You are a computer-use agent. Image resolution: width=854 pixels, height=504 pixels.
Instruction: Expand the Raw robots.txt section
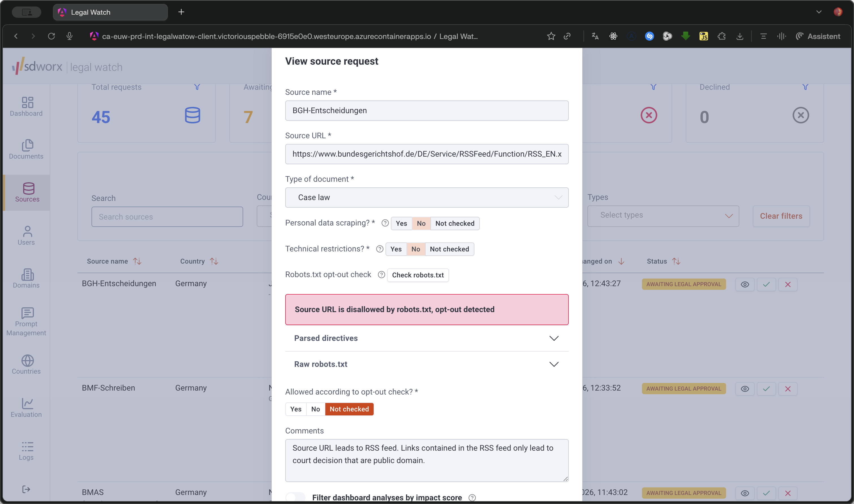pyautogui.click(x=426, y=364)
